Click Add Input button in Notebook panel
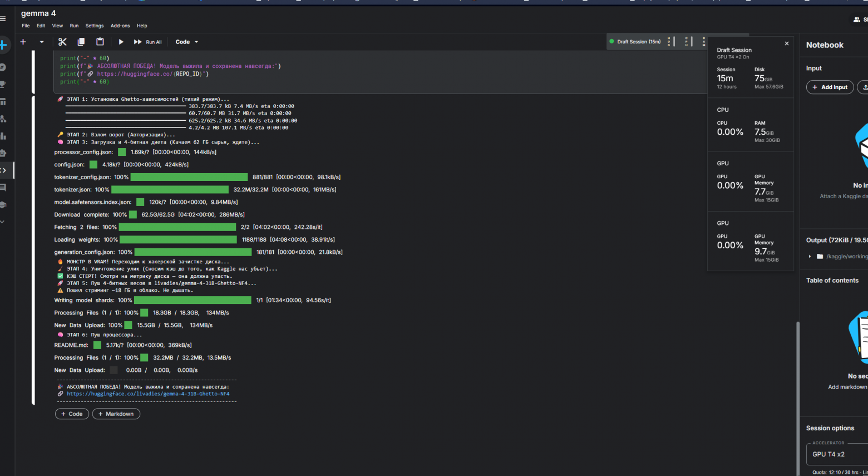Screen dimensions: 868x476 (830, 87)
